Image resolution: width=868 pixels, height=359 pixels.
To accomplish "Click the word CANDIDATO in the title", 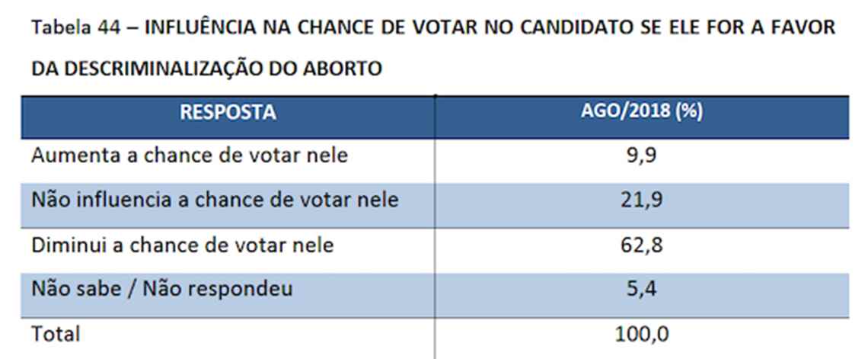I will 552,29.
